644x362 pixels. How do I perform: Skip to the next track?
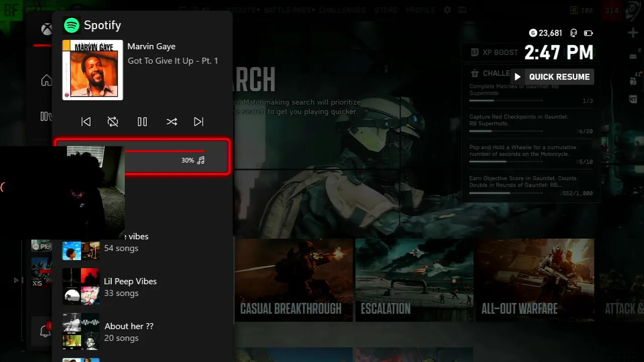point(199,122)
